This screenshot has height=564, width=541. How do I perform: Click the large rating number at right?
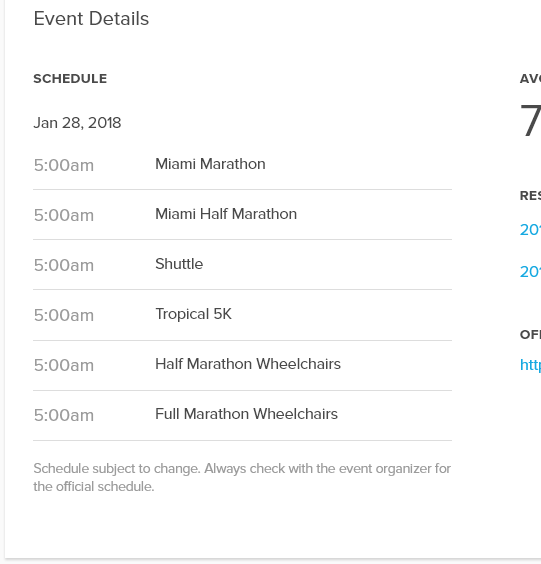tap(531, 120)
